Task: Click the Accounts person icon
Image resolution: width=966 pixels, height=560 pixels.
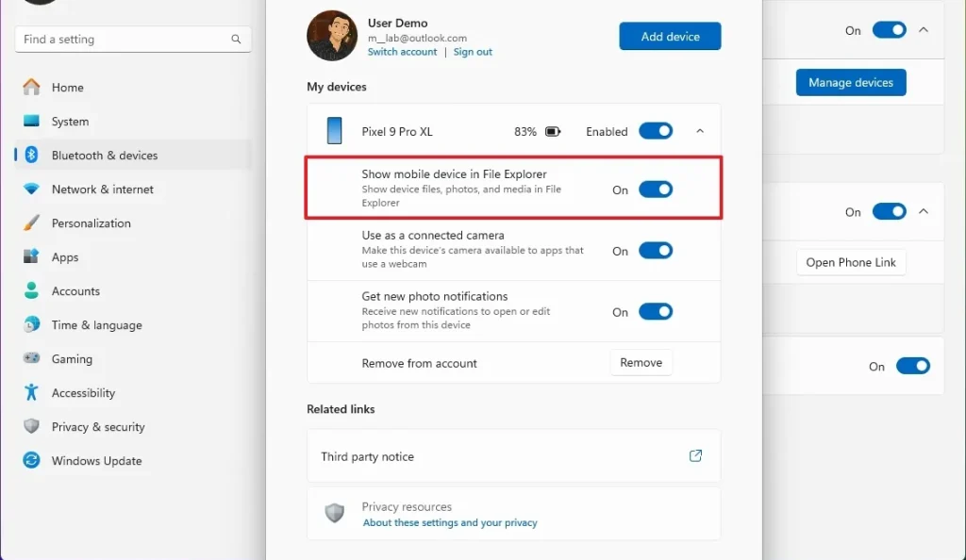Action: point(31,289)
